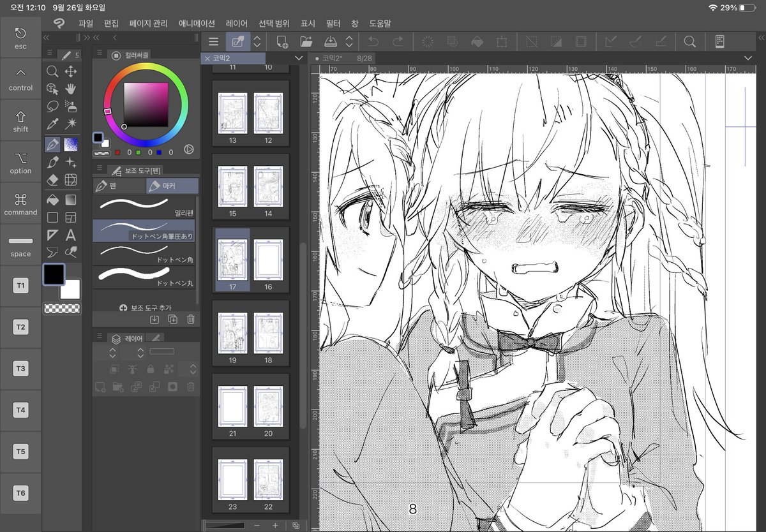Open the 애니메이션 menu
The width and height of the screenshot is (766, 532).
pyautogui.click(x=197, y=23)
